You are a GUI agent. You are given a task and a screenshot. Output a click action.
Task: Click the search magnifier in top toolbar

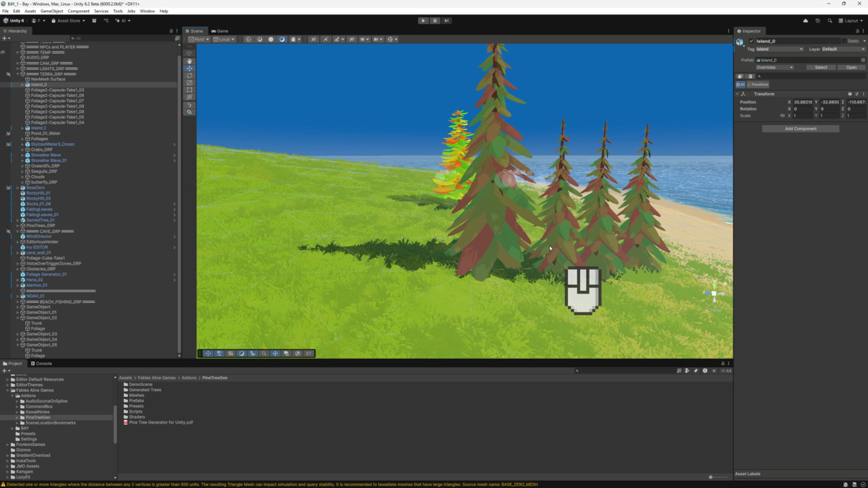point(830,21)
